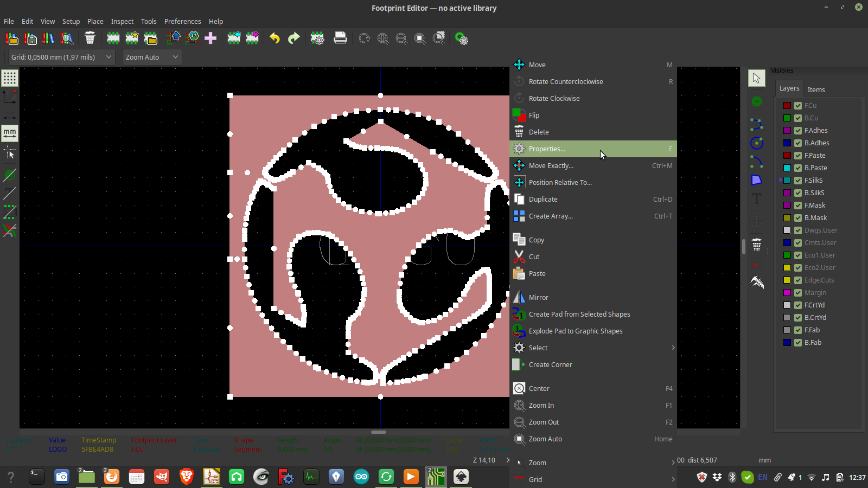Click the zoom to fit toolbar icon
Screen dimensions: 868x488
point(420,38)
